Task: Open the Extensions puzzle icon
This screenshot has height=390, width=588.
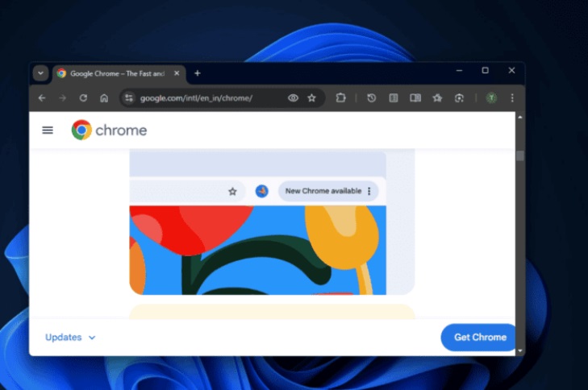Action: point(340,98)
